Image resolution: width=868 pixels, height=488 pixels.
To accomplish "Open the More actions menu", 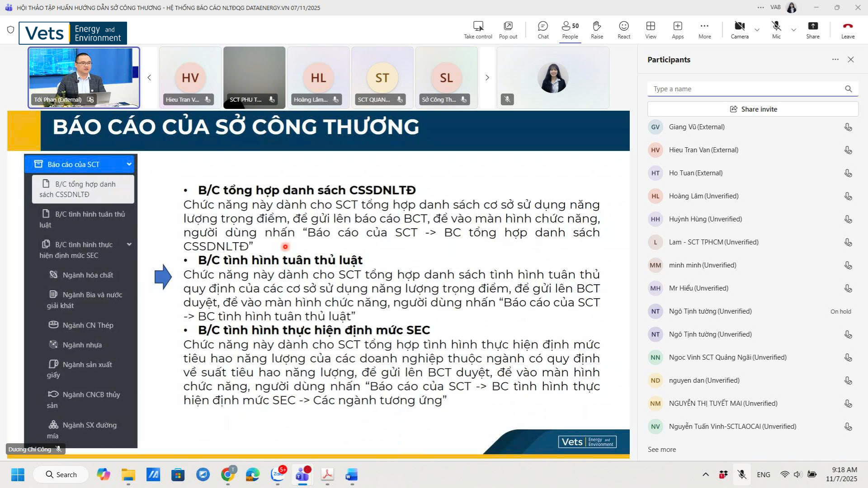I will coord(704,30).
